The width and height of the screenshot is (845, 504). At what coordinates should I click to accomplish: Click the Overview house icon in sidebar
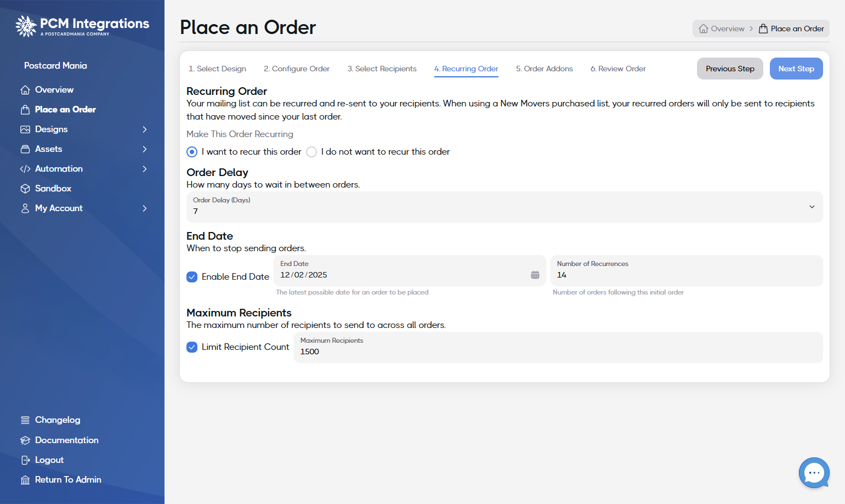click(x=25, y=90)
